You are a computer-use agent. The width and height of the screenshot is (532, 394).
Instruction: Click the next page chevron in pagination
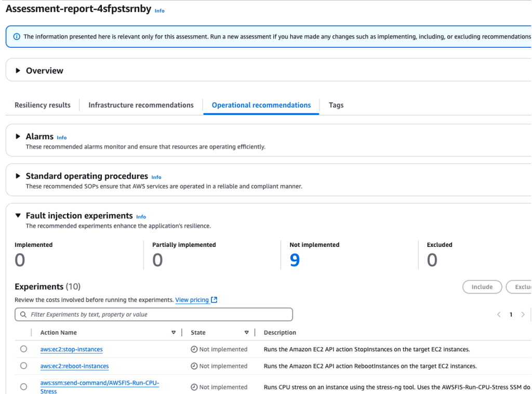[x=522, y=314]
